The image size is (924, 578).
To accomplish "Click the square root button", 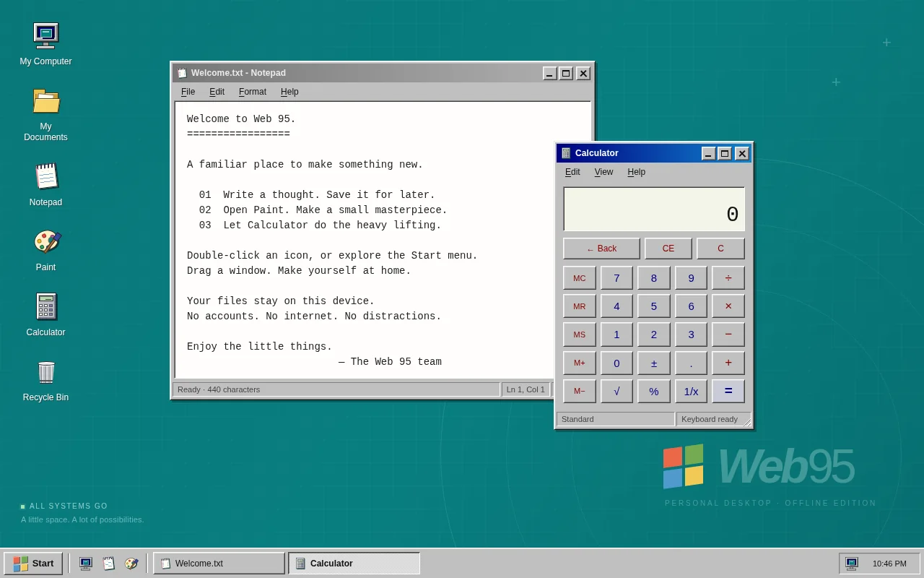I will 616,391.
